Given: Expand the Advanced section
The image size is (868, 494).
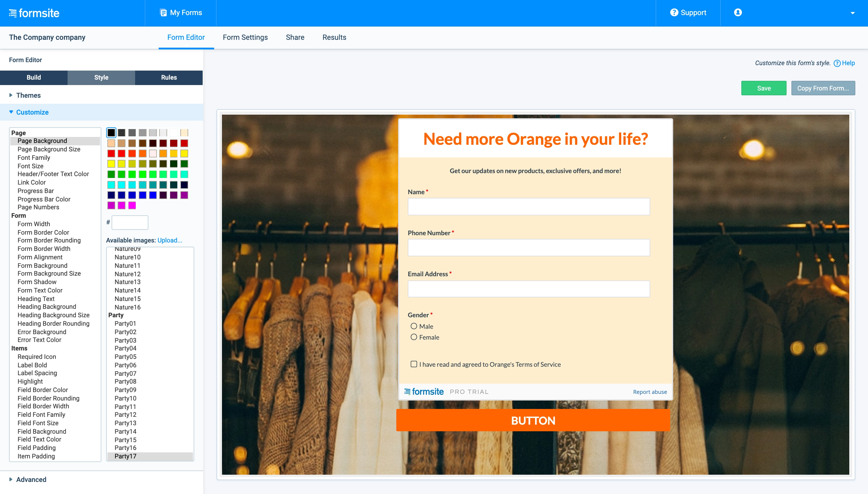Looking at the screenshot, I should click(31, 480).
